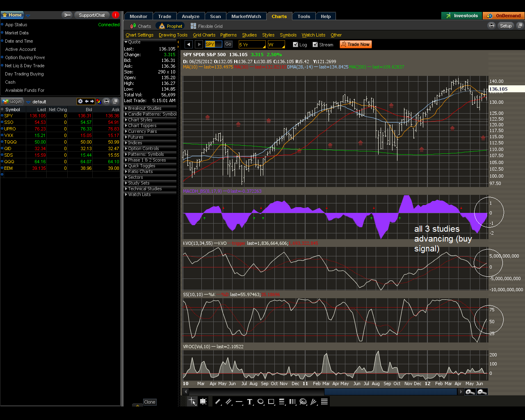The width and height of the screenshot is (525, 420).
Task: Switch to the Flexible Grid sub-tab
Action: 207,26
